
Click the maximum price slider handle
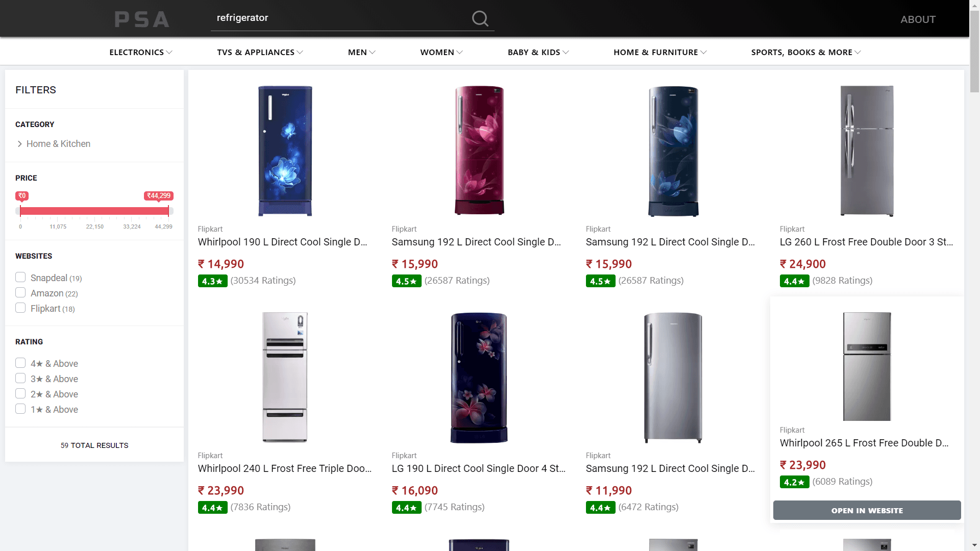[168, 211]
